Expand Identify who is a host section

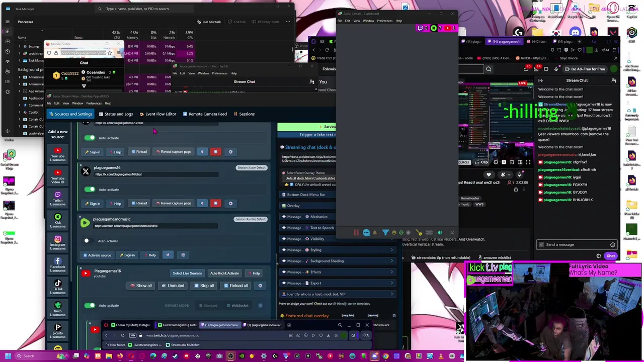(337, 294)
